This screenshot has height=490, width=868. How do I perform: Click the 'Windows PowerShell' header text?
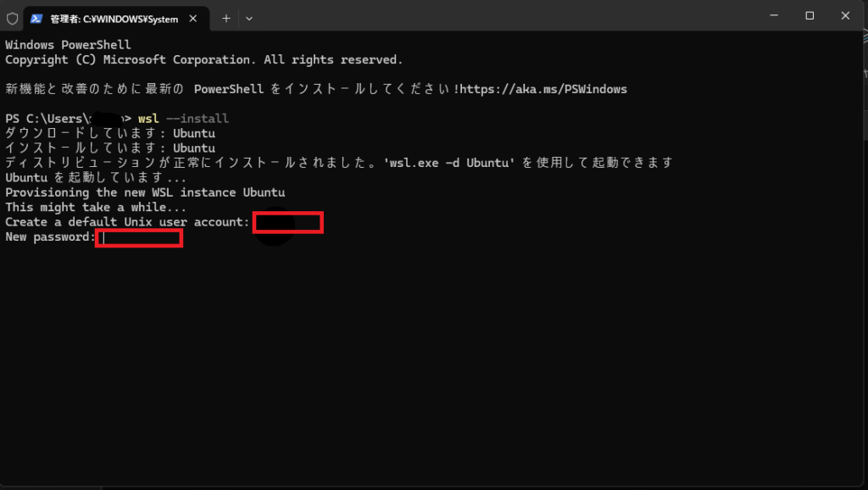click(68, 45)
